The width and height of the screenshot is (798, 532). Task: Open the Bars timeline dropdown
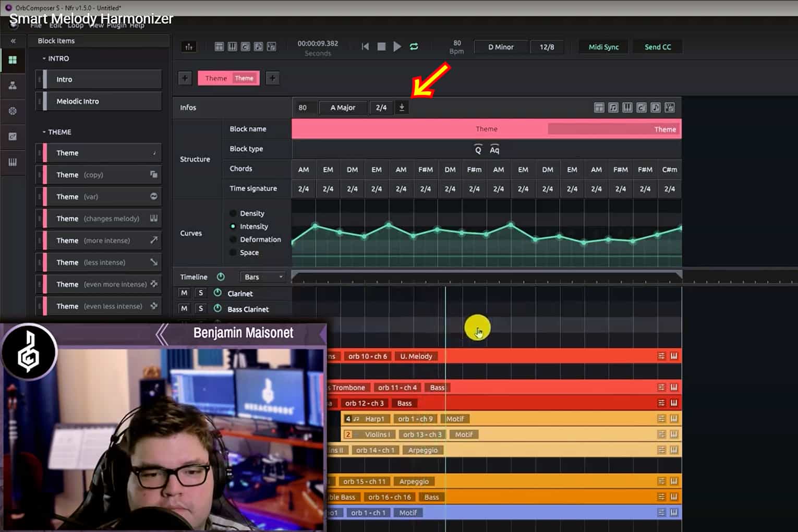pos(262,277)
